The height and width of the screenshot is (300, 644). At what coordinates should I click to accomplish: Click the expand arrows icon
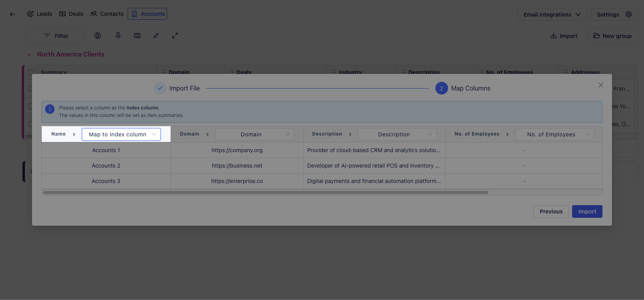[x=175, y=36]
